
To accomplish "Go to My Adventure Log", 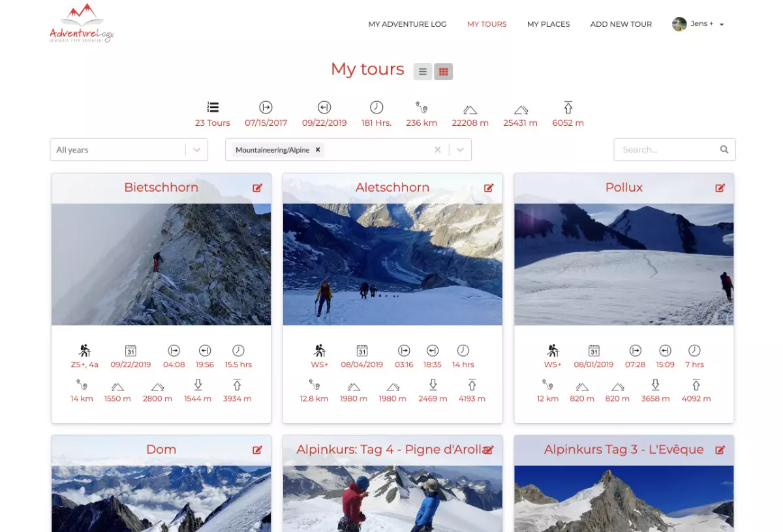I will tap(407, 24).
